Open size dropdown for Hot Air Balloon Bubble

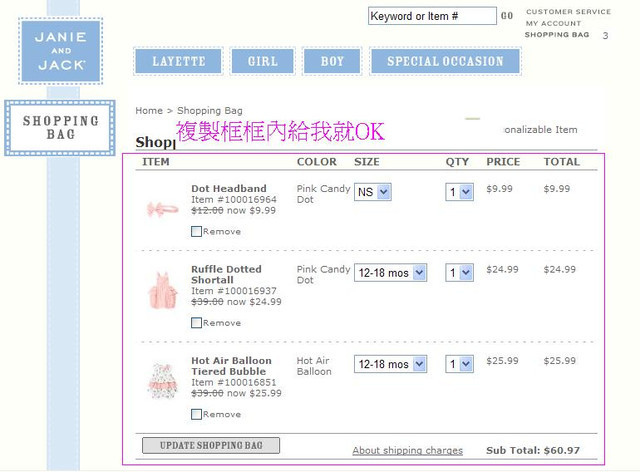click(x=390, y=364)
